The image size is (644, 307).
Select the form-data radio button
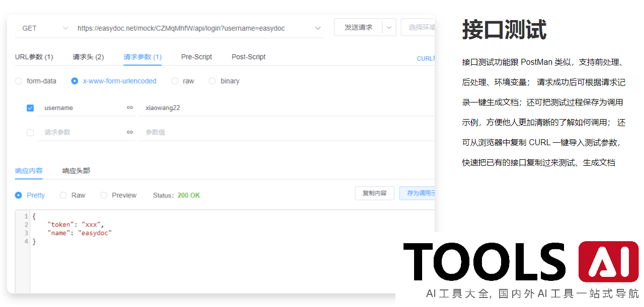tap(18, 81)
